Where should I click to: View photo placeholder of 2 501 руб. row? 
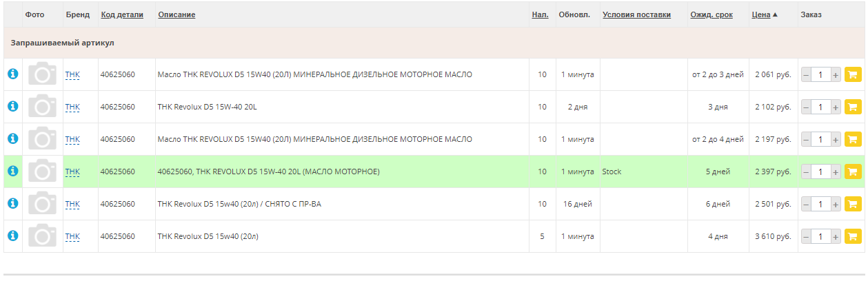coord(42,203)
